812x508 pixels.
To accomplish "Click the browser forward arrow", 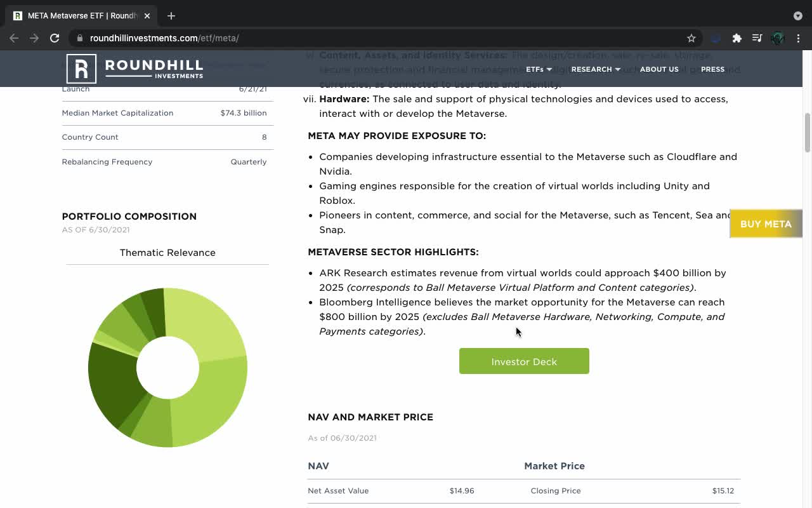I will click(34, 38).
